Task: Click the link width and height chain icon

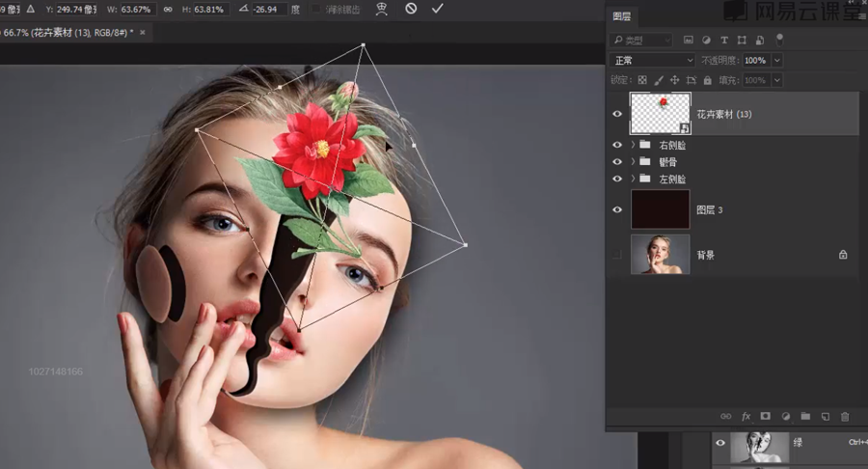Action: point(169,8)
